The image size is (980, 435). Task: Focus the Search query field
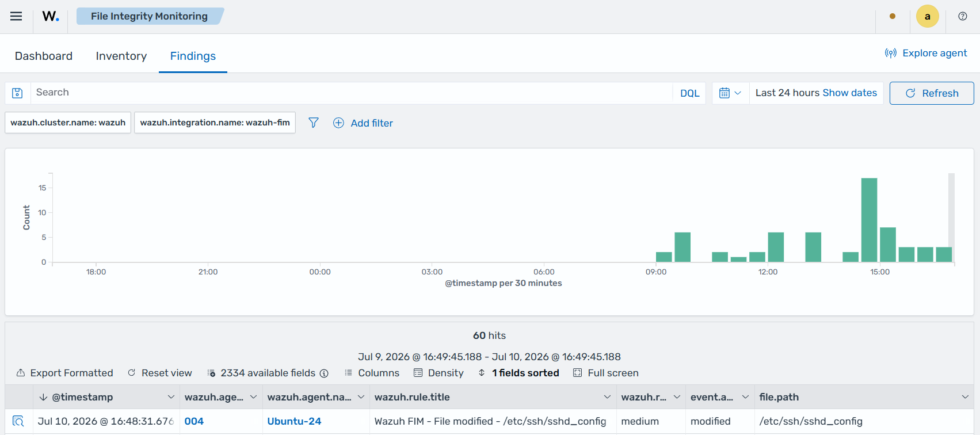coord(351,93)
